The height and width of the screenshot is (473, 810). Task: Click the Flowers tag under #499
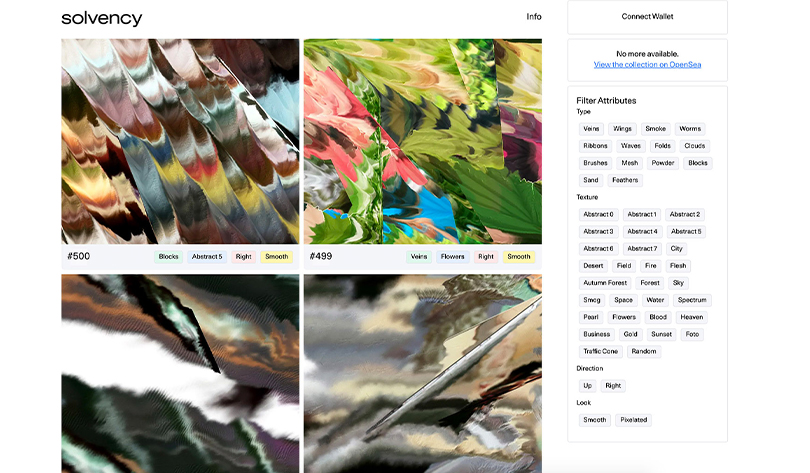pyautogui.click(x=452, y=257)
